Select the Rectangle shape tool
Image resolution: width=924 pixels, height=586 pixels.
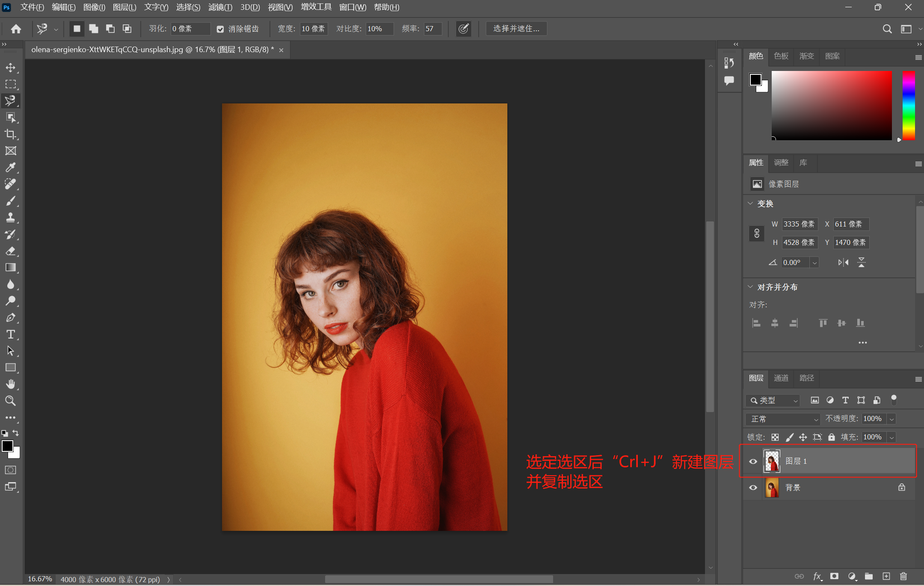[10, 368]
